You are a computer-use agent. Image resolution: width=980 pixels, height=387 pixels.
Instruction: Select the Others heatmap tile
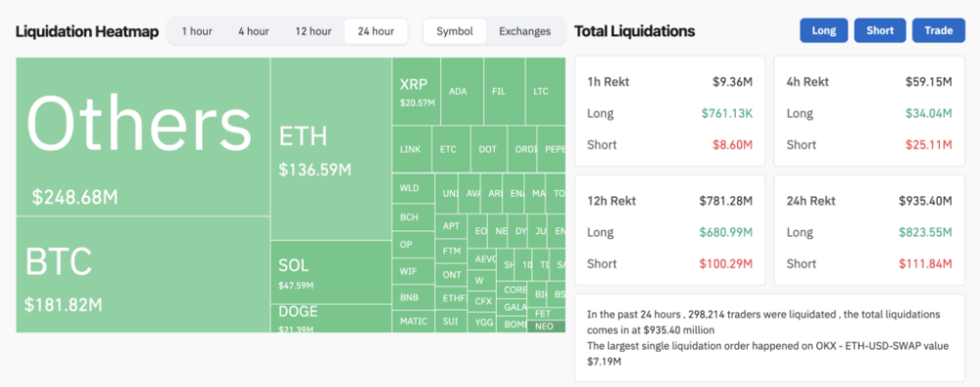[143, 137]
